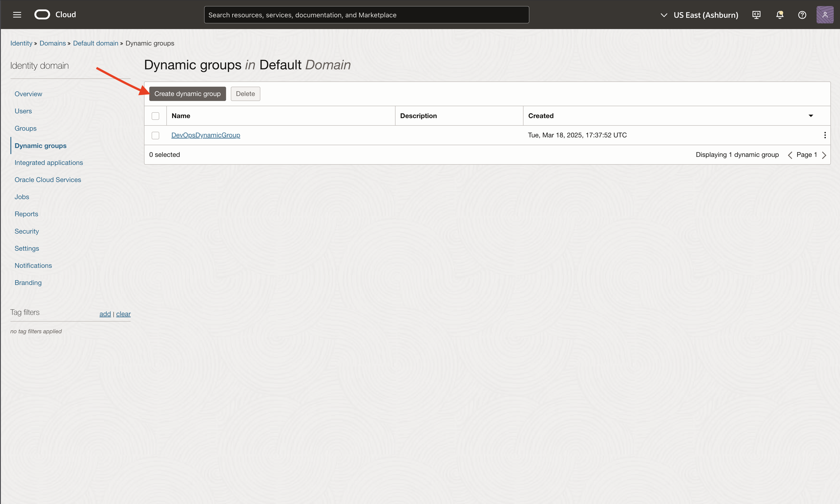Focus the search resources input field
Screen dimensions: 840x504
[x=366, y=15]
